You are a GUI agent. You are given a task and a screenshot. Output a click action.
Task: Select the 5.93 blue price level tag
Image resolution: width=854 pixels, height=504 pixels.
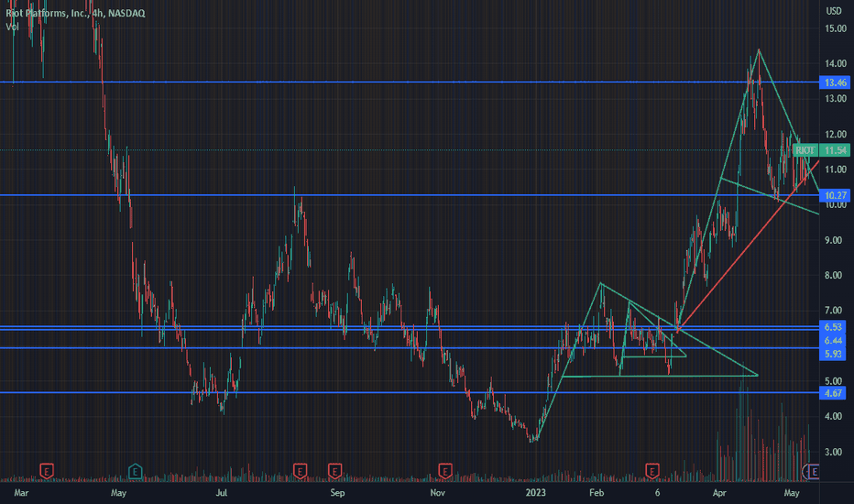833,354
